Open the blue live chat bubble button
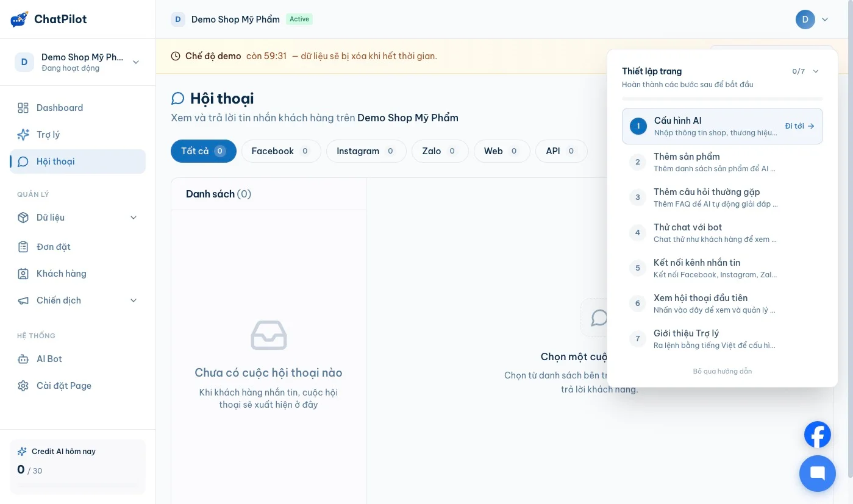Image resolution: width=853 pixels, height=504 pixels. coord(818,474)
